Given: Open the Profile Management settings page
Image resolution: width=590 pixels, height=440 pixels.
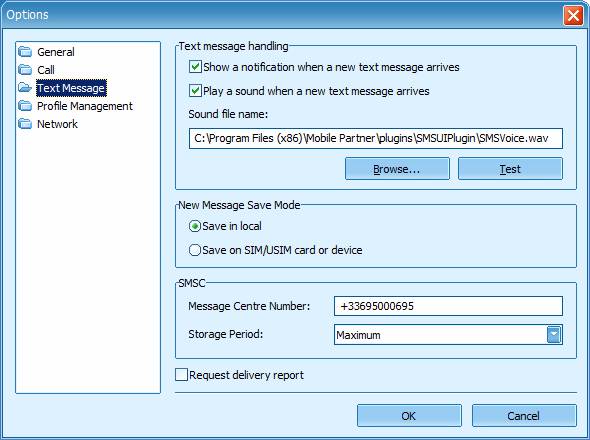Looking at the screenshot, I should pos(85,106).
